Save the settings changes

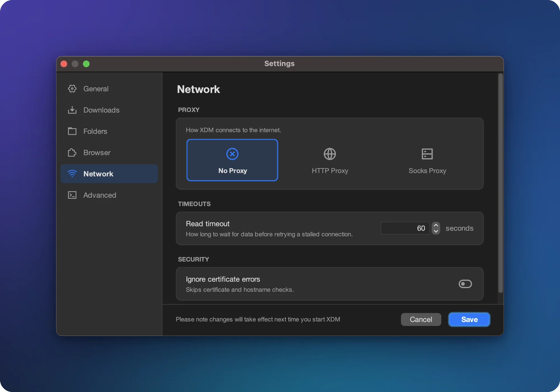coord(469,319)
